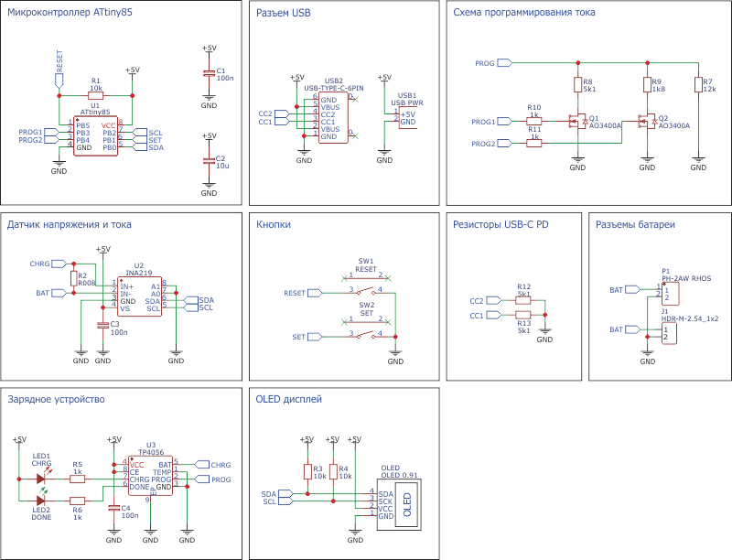Viewport: 732px width, 560px height.
Task: Select the USB1 USB PWR connector
Action: 407,118
